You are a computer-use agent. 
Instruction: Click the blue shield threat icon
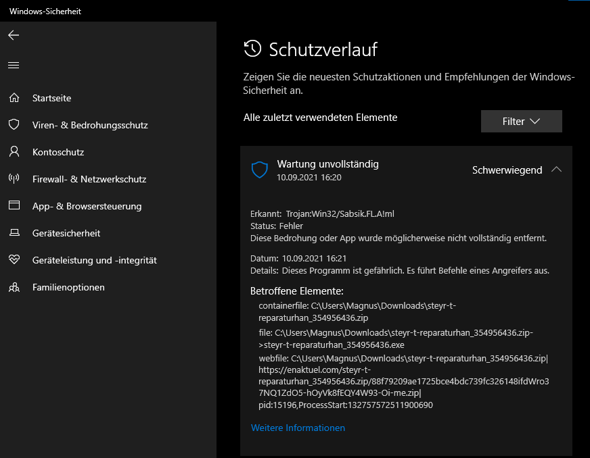point(260,170)
